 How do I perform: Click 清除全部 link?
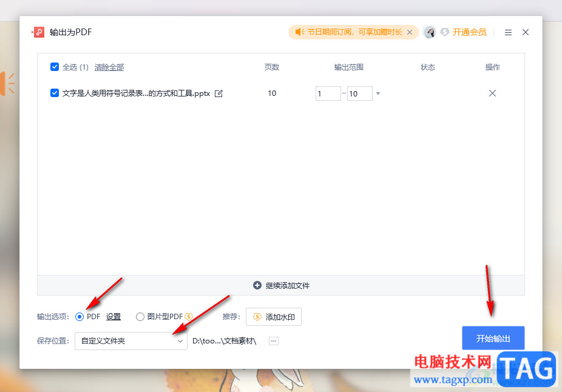(x=109, y=67)
